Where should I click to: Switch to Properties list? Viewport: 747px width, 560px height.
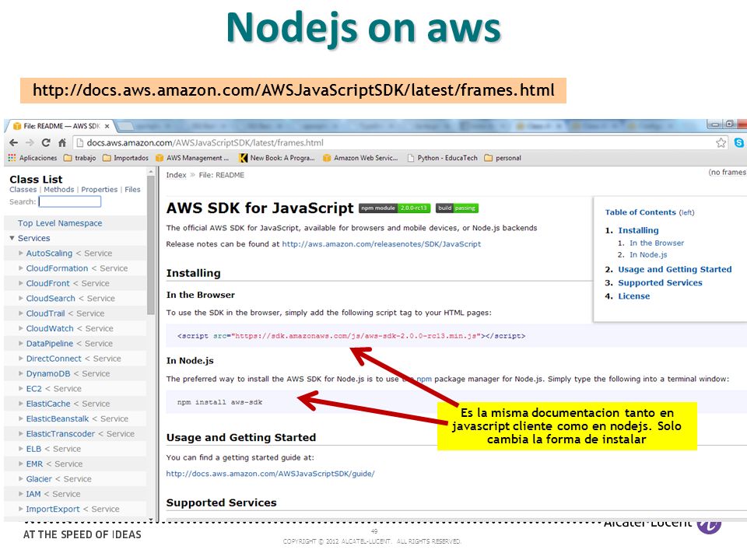[x=99, y=190]
